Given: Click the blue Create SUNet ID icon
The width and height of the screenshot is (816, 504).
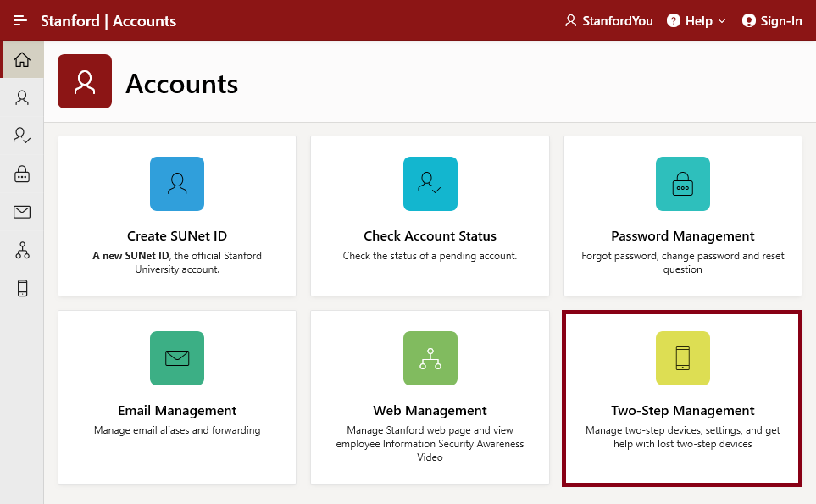Looking at the screenshot, I should pos(177,184).
